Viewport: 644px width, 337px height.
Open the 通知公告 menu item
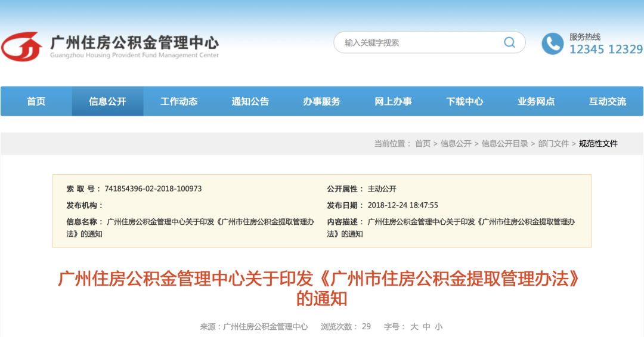click(x=250, y=101)
